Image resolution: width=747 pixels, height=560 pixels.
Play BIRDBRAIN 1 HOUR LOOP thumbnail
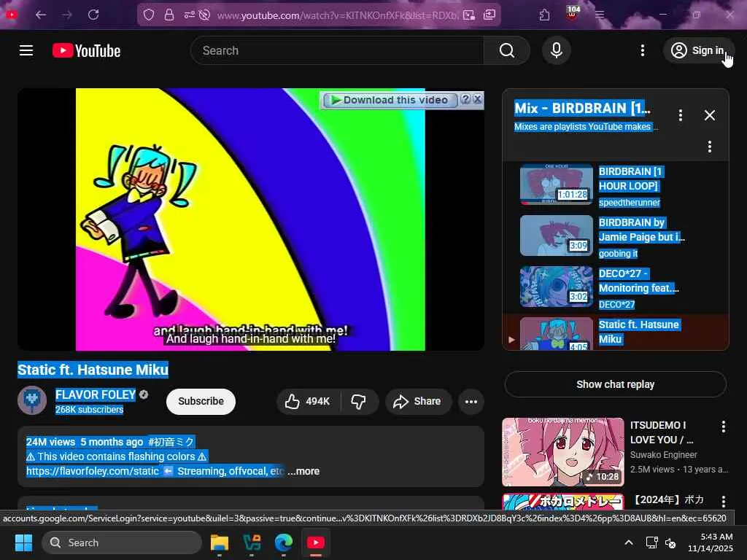[556, 184]
